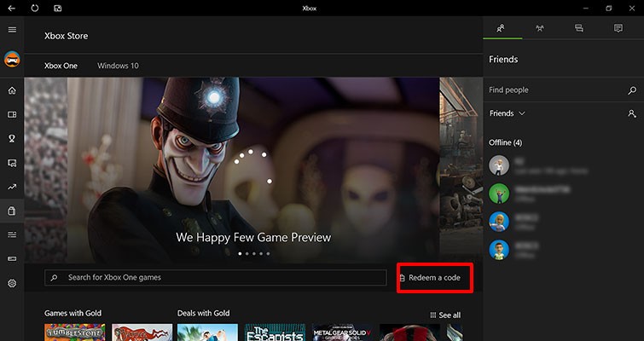Viewport: 644px width, 341px height.
Task: Click the friend suggestions person icon
Action: (632, 113)
